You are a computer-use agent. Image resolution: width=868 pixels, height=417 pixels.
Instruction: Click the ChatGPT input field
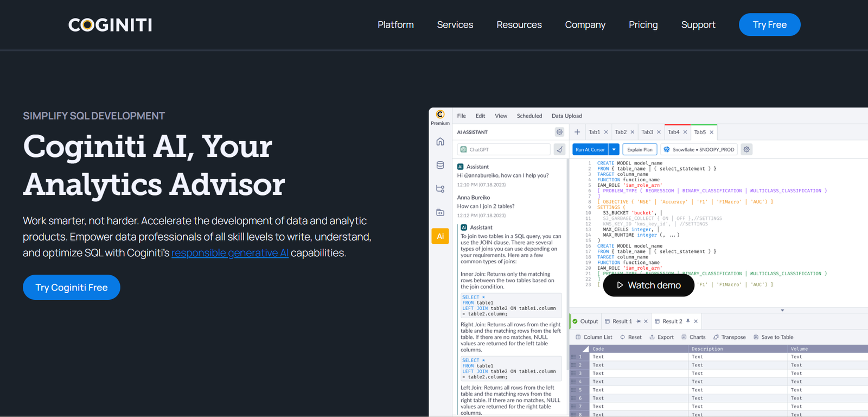pos(504,149)
